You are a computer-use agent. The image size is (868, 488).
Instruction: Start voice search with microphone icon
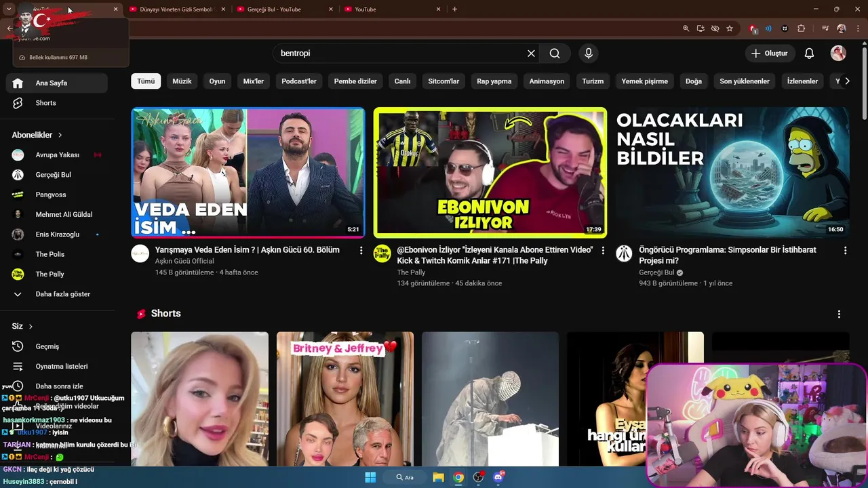pos(589,54)
